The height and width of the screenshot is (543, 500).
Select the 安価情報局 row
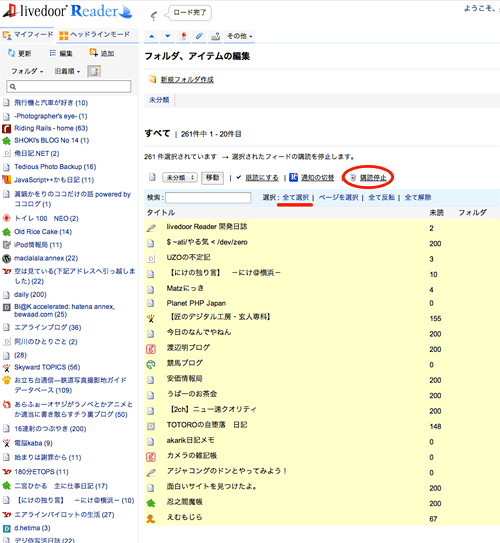pyautogui.click(x=322, y=379)
